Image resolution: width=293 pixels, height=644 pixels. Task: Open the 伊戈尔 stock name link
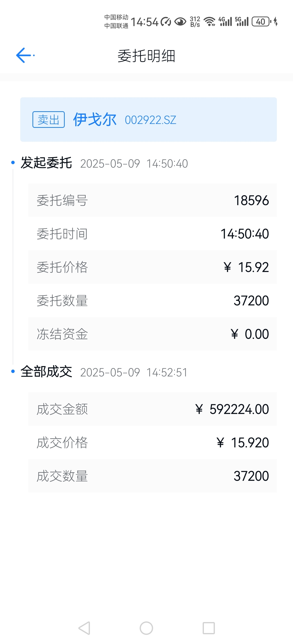pyautogui.click(x=95, y=120)
